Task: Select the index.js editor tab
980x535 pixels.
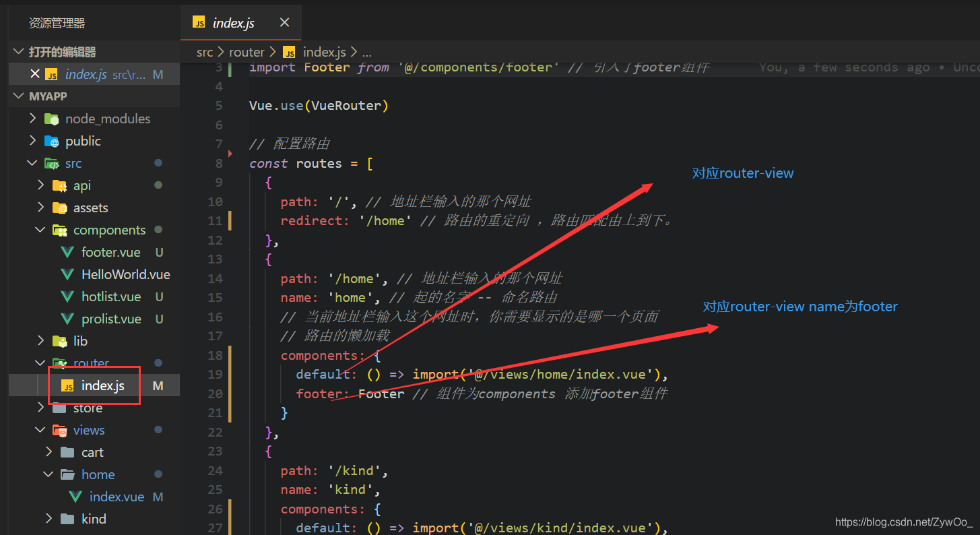Action: click(240, 22)
